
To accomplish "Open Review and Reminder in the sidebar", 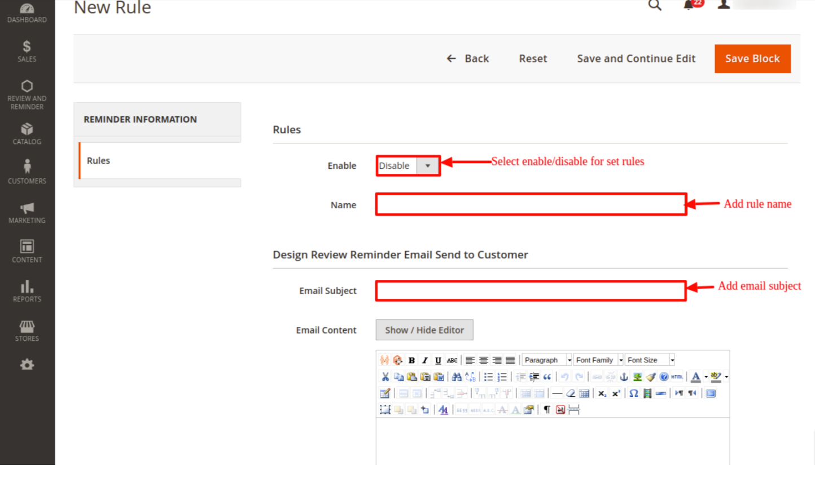I will click(x=27, y=94).
